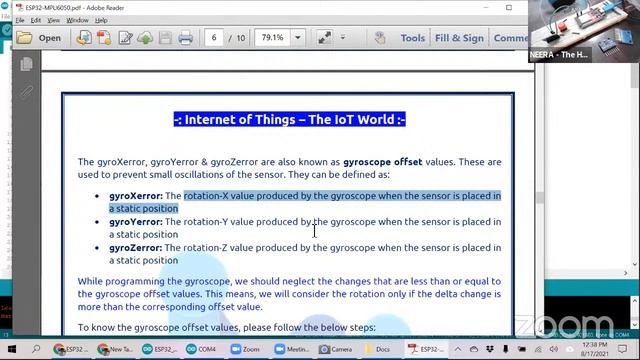Screen dimensions: 640x360
Task: Open the Window menu
Action: 77,20
